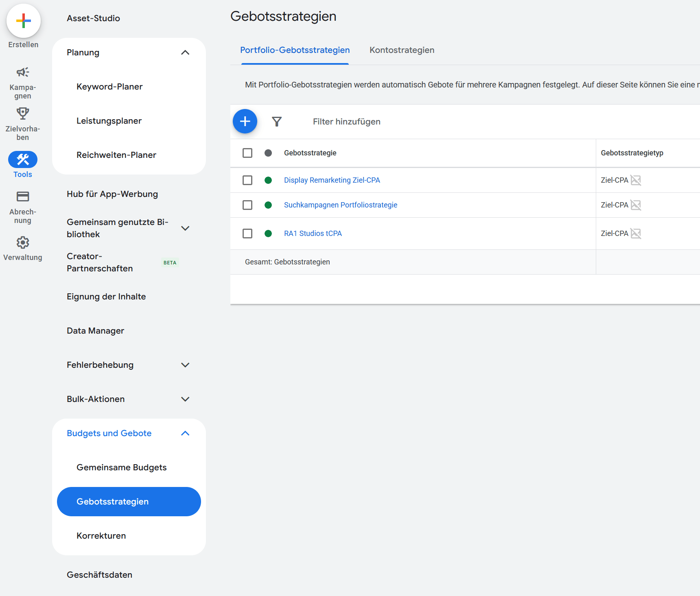This screenshot has height=596, width=700.
Task: Check the checkbox for RA1 Studios tCPA row
Action: tap(247, 234)
